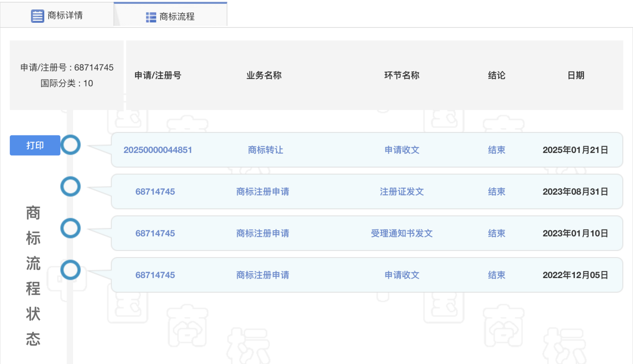Click the 业务名称 column header
Image resolution: width=633 pixels, height=364 pixels.
(264, 76)
